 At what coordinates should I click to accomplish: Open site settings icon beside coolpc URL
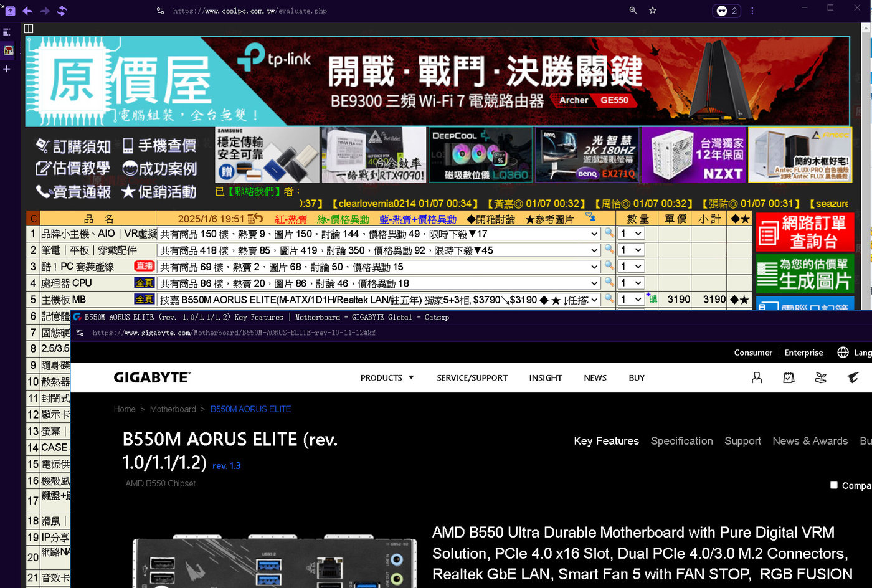tap(160, 11)
